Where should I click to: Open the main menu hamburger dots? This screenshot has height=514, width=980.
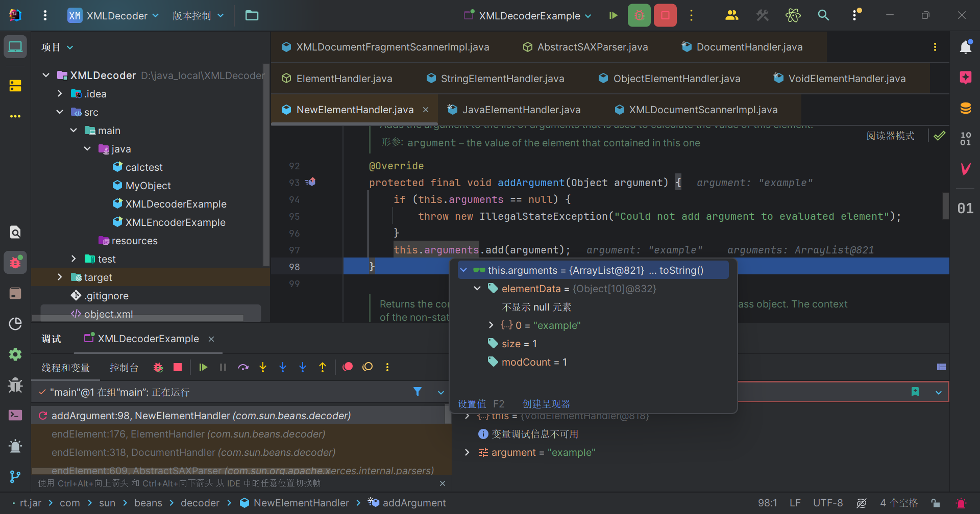45,16
